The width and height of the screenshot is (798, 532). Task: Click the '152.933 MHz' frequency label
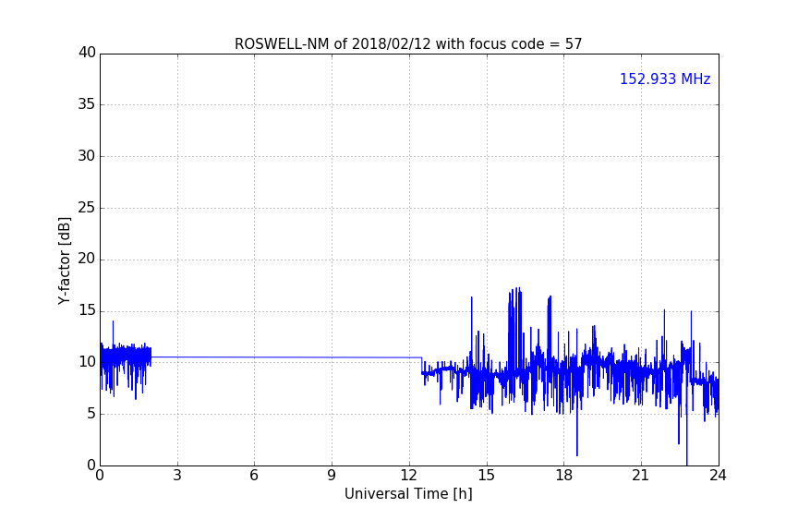(x=665, y=79)
